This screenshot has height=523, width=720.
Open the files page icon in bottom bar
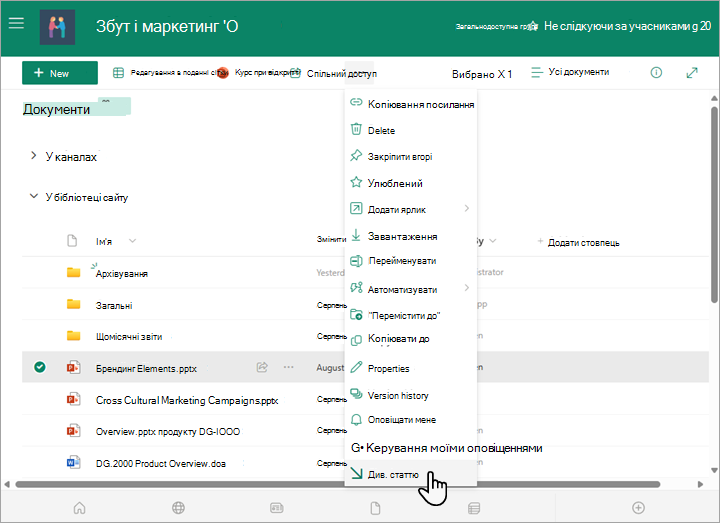point(375,508)
